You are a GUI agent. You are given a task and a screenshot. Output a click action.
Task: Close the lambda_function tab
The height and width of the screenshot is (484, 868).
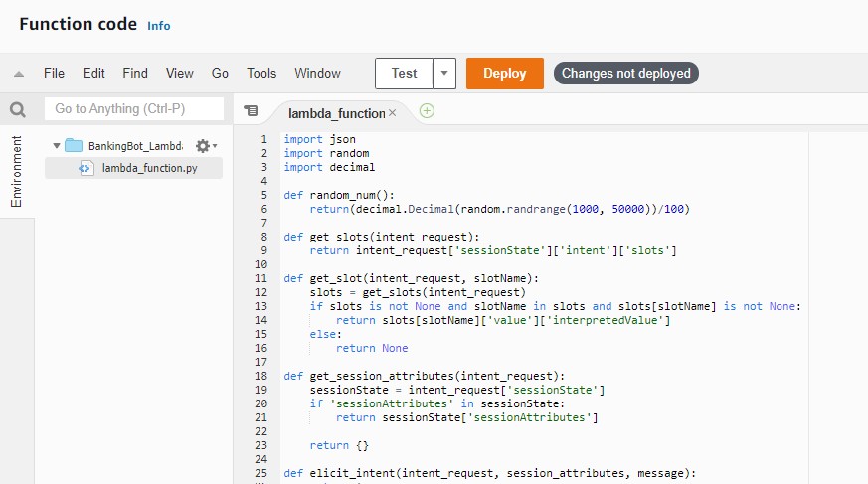tap(392, 113)
